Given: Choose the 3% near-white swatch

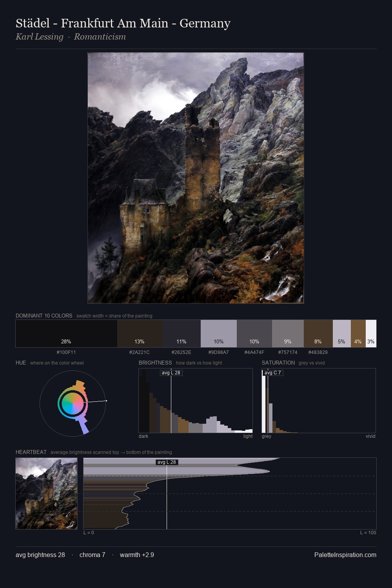Looking at the screenshot, I should [x=371, y=334].
